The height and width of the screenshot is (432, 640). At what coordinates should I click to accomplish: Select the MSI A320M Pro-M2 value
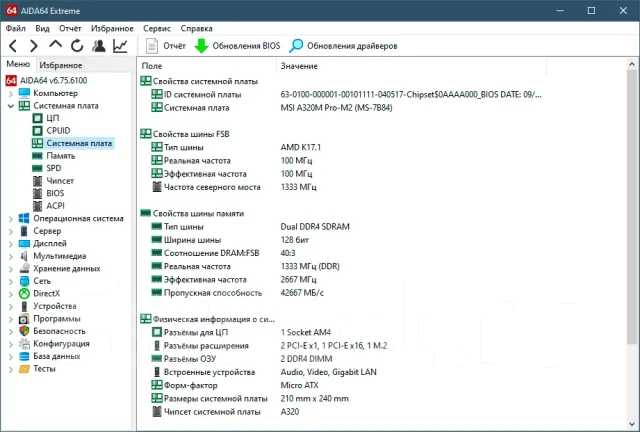[336, 108]
